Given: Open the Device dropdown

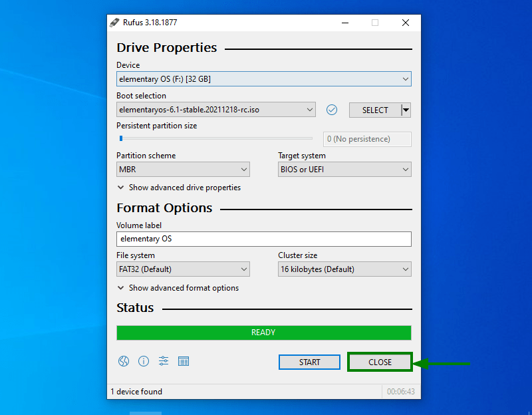Looking at the screenshot, I should pos(406,78).
